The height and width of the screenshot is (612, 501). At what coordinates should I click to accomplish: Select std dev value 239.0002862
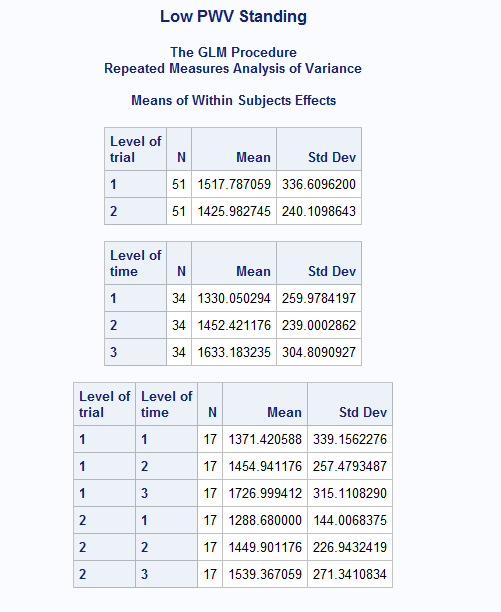click(319, 325)
